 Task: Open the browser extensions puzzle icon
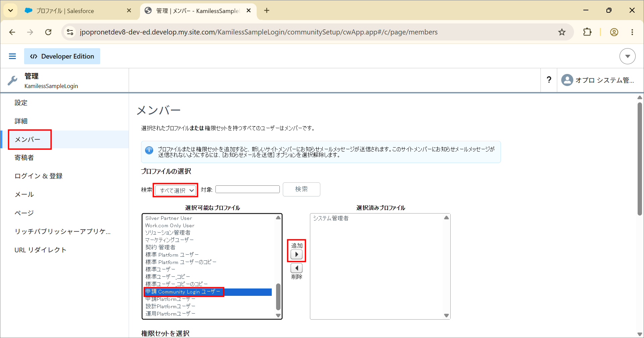coord(587,32)
